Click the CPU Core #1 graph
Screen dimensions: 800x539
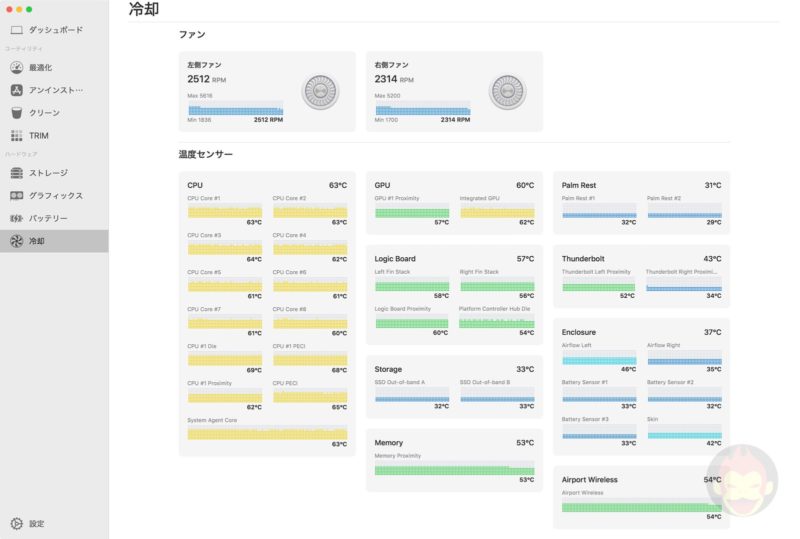coord(224,211)
